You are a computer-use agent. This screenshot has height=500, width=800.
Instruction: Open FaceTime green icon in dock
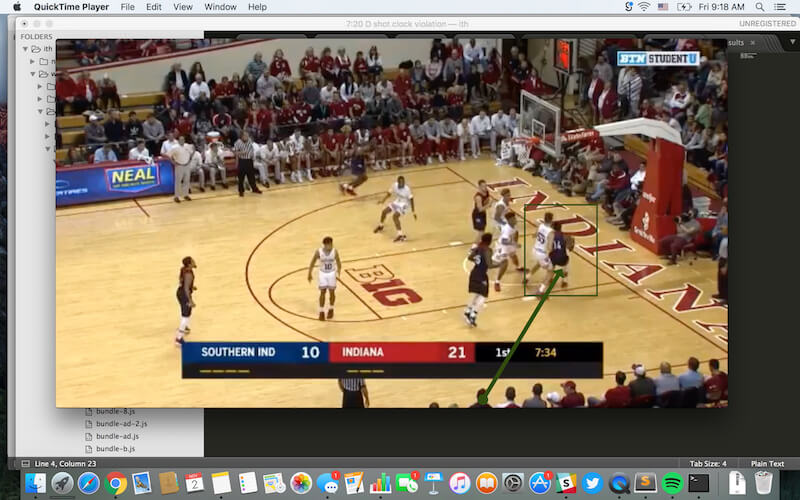[407, 483]
